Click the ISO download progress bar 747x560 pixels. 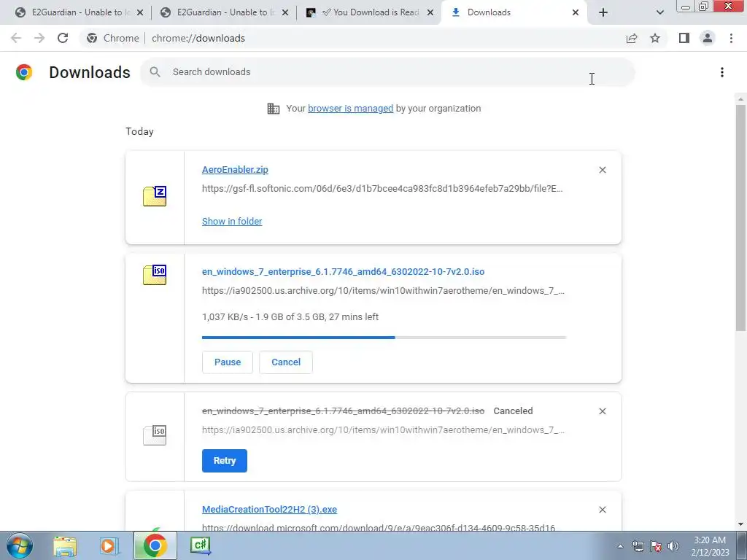tap(384, 338)
